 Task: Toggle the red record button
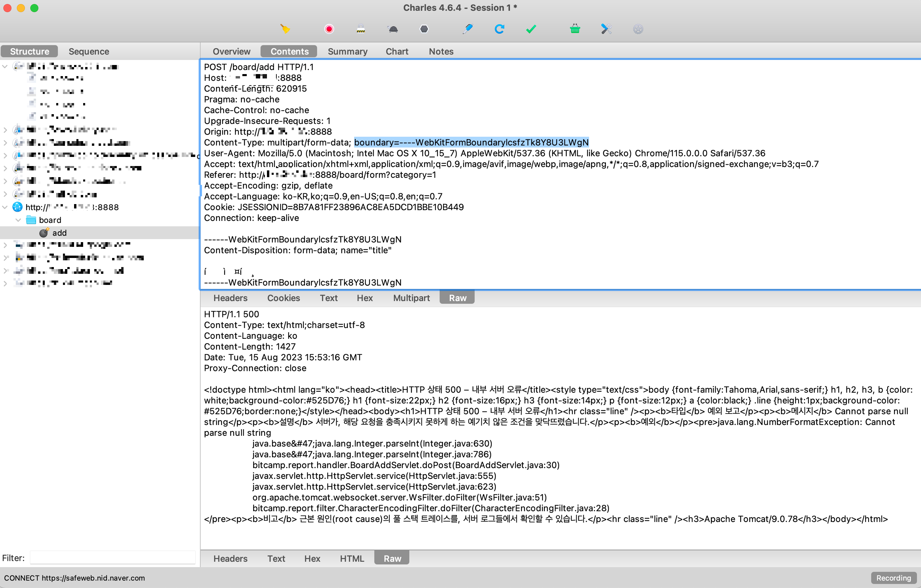[329, 29]
